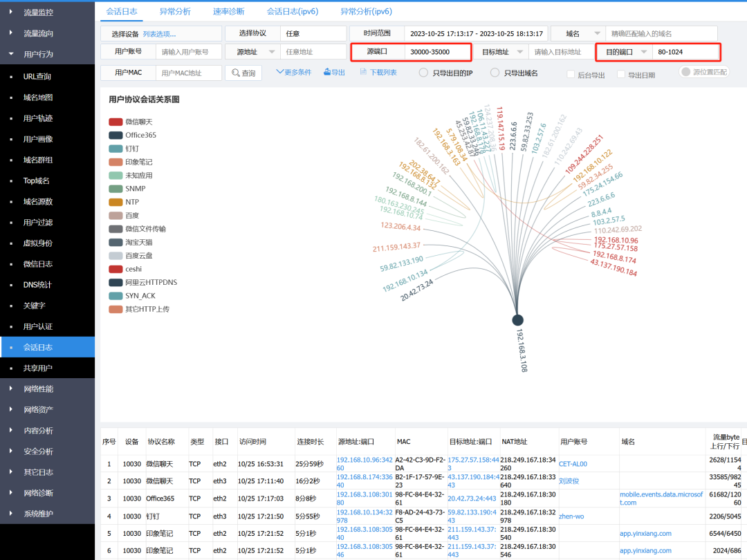This screenshot has width=747, height=560.
Task: Expand the 流量流向 sidebar section
Action: coord(47,33)
